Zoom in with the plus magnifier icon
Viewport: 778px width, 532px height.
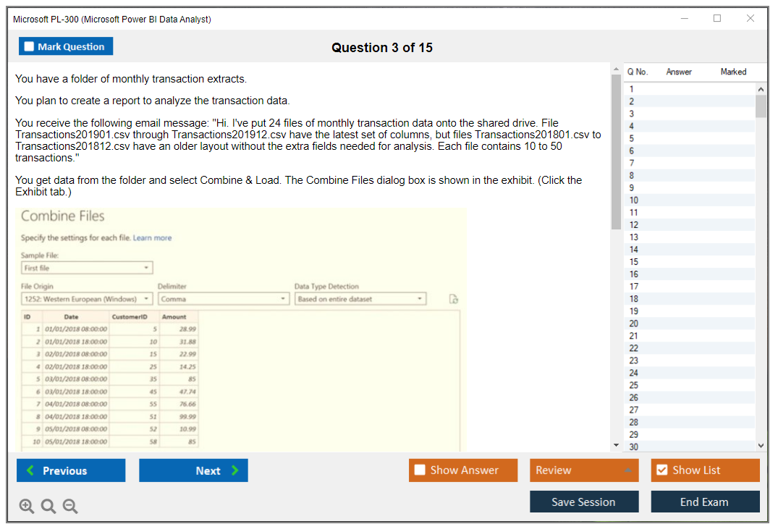[x=27, y=506]
